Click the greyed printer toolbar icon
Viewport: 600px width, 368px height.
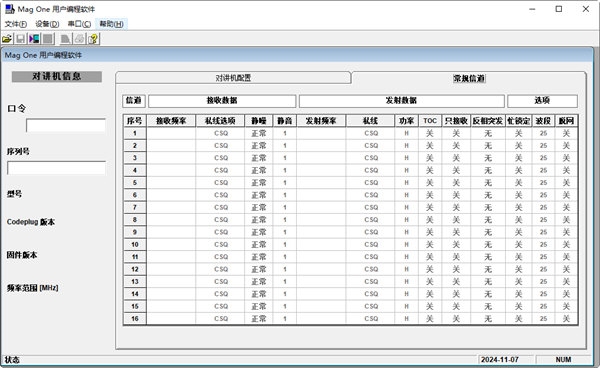[79, 39]
